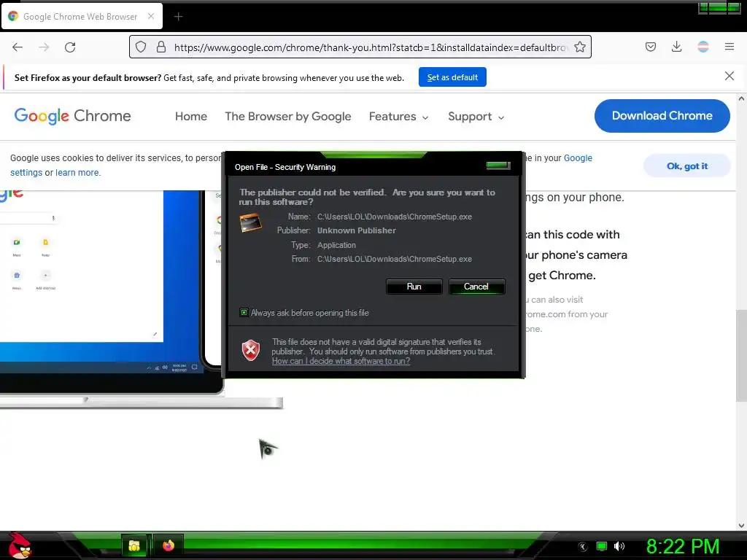Accept cookies with Ok, got it
The image size is (747, 560).
click(686, 166)
